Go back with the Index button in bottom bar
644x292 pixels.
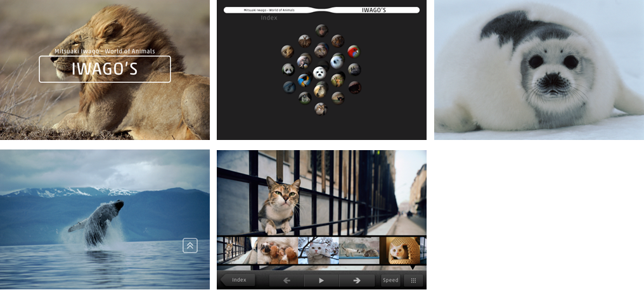[x=238, y=280]
